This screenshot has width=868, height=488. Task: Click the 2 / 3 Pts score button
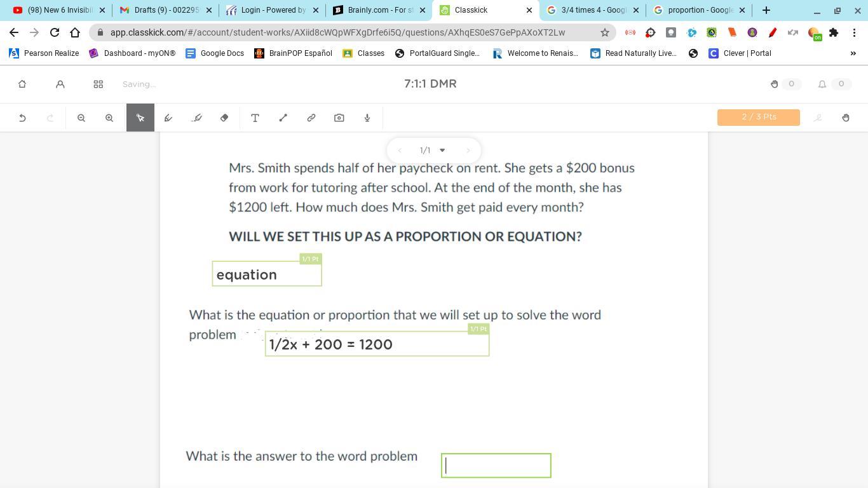[759, 117]
